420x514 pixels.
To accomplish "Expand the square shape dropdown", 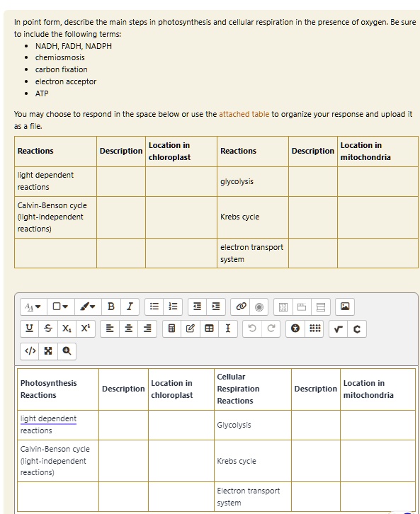I will (61, 307).
